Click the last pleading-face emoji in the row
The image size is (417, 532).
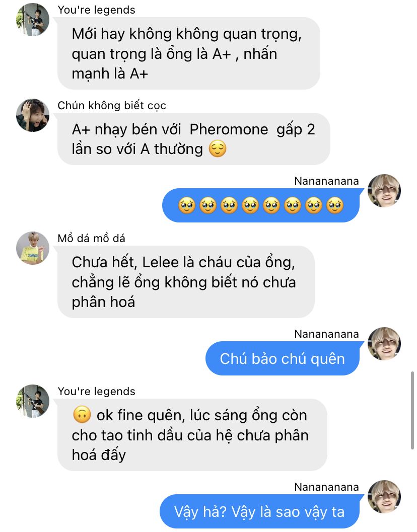click(x=335, y=205)
